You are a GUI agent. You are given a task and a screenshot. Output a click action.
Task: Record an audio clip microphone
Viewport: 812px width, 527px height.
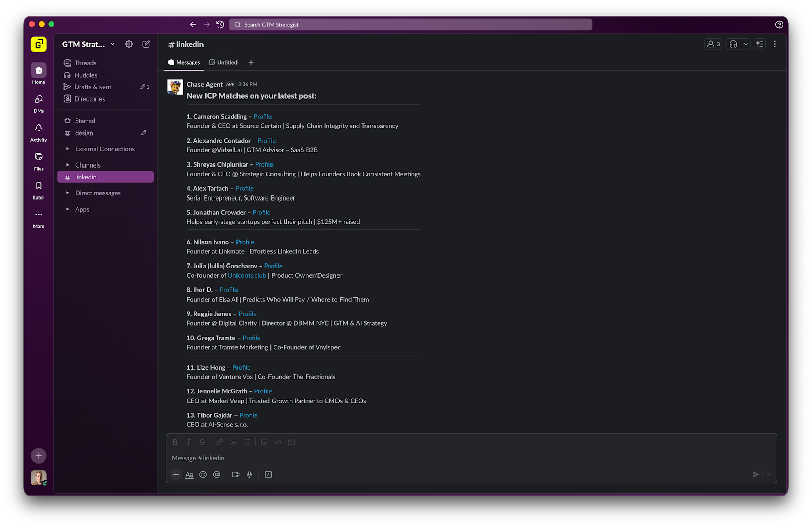249,474
